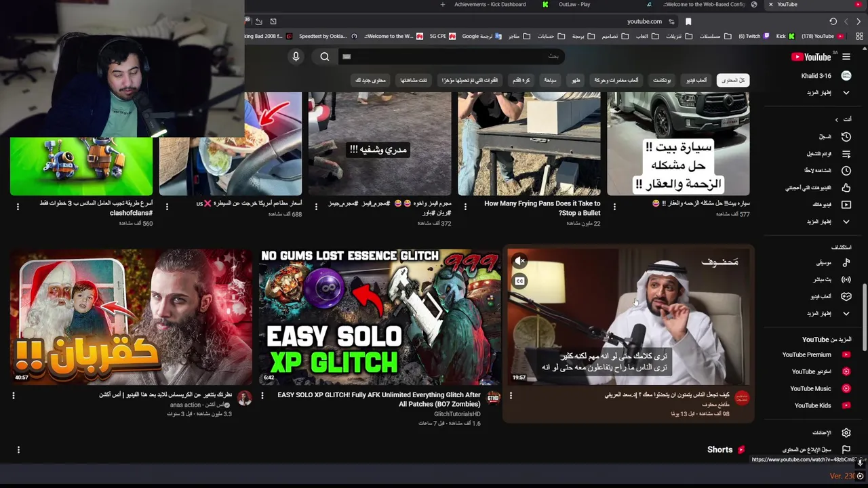Open the كقربان video thumbnail with Santa
Screen dimensions: 868x488
coord(131,317)
